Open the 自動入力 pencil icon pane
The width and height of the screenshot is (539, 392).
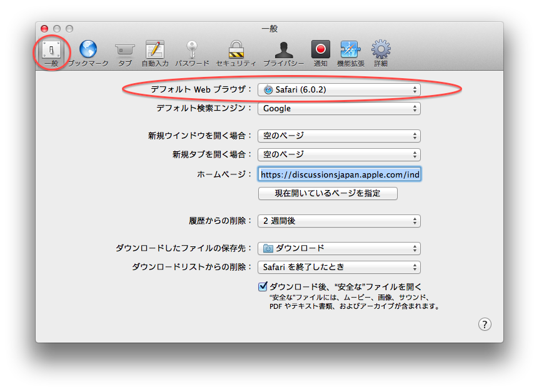click(x=155, y=53)
